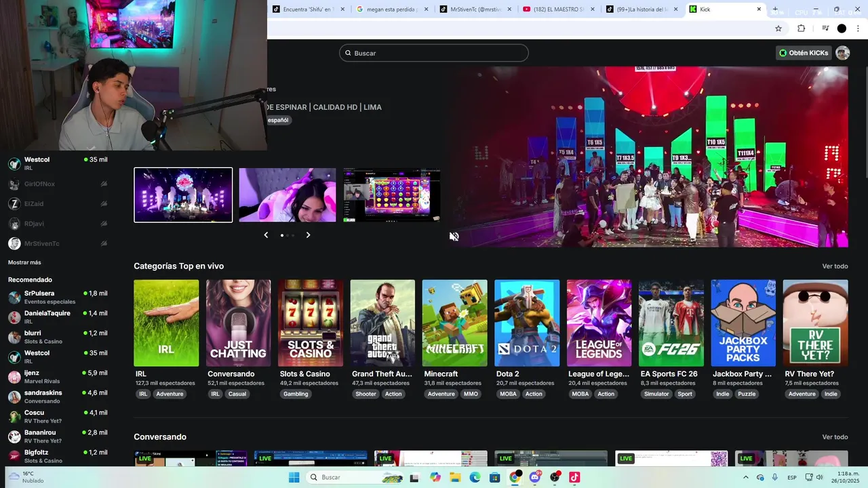Open GirlOfNox channel in the sidebar

click(58, 184)
